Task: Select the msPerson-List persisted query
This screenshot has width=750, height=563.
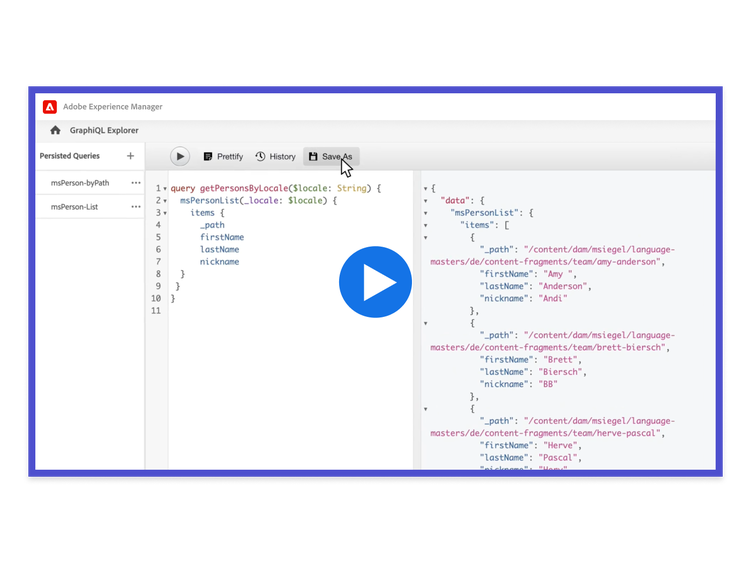Action: (74, 207)
